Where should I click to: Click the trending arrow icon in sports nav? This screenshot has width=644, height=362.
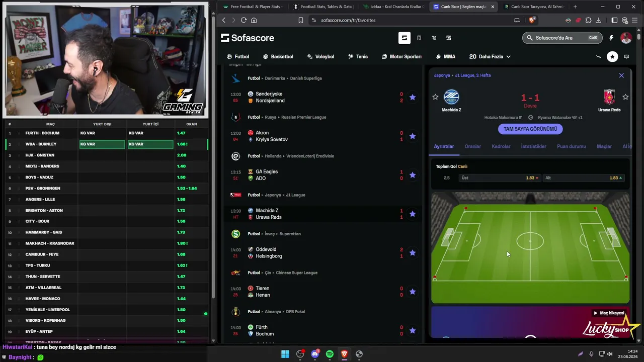[598, 57]
